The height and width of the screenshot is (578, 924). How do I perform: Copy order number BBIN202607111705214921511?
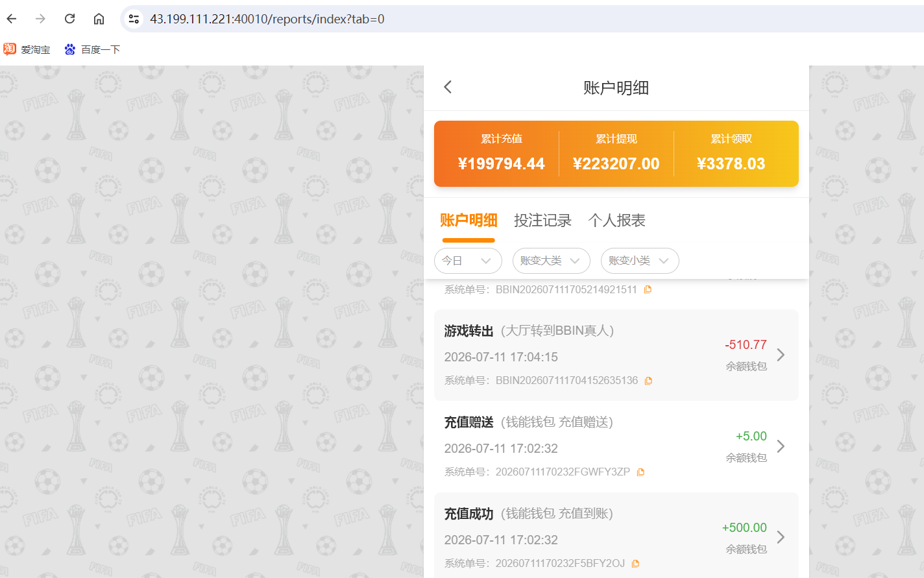click(x=648, y=289)
